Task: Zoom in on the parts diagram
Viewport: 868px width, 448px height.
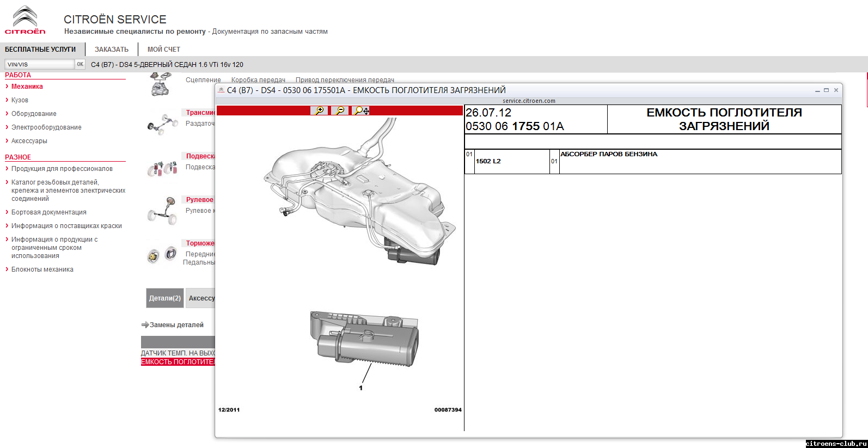Action: [x=319, y=111]
